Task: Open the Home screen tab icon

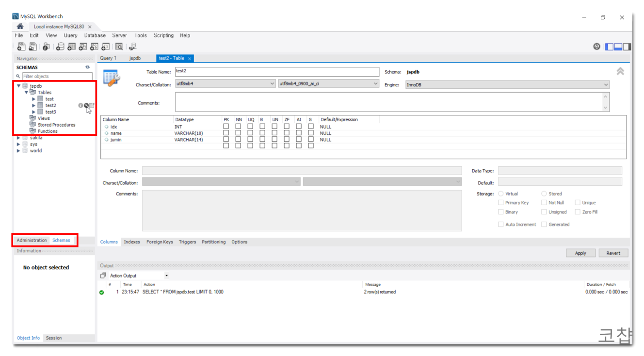Action: point(20,27)
